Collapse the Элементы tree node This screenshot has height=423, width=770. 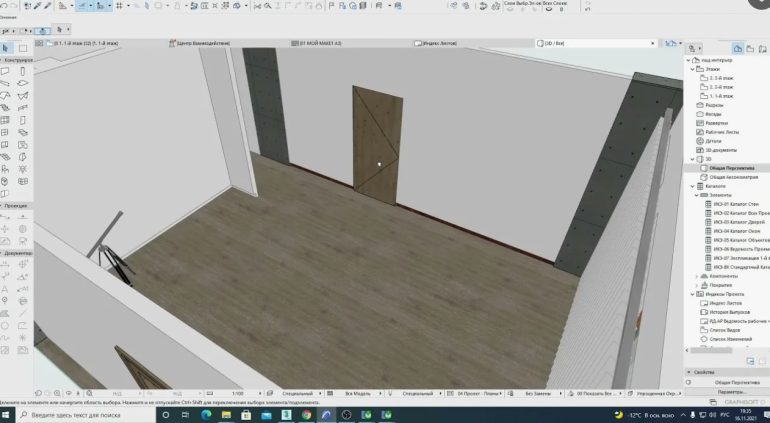click(696, 195)
